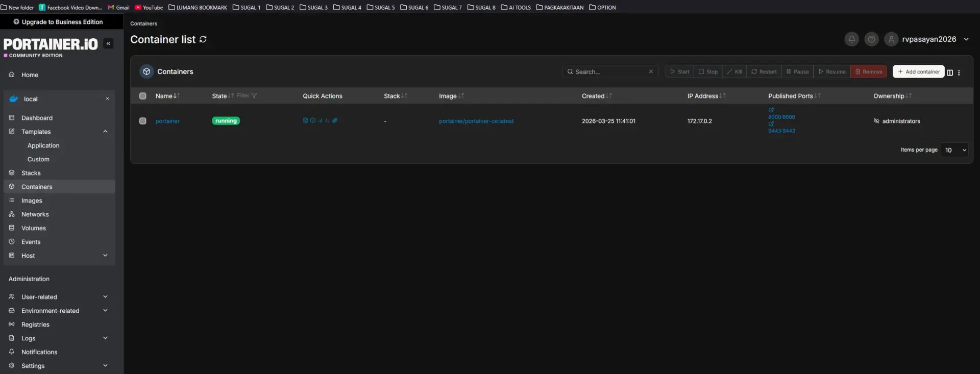The width and height of the screenshot is (980, 374).
Task: Open portainer/portainer-ce:latest image link
Action: tap(476, 121)
